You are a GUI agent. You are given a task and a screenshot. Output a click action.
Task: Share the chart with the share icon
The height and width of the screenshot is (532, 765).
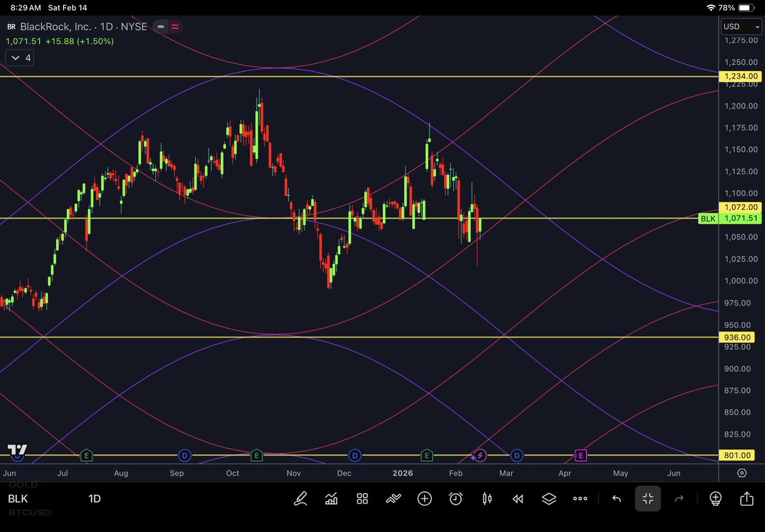746,498
